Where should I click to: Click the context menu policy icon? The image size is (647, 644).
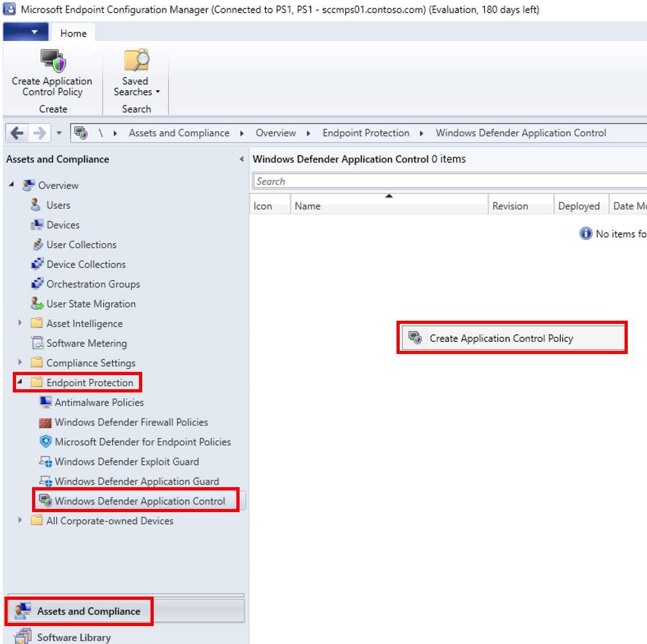pos(415,337)
